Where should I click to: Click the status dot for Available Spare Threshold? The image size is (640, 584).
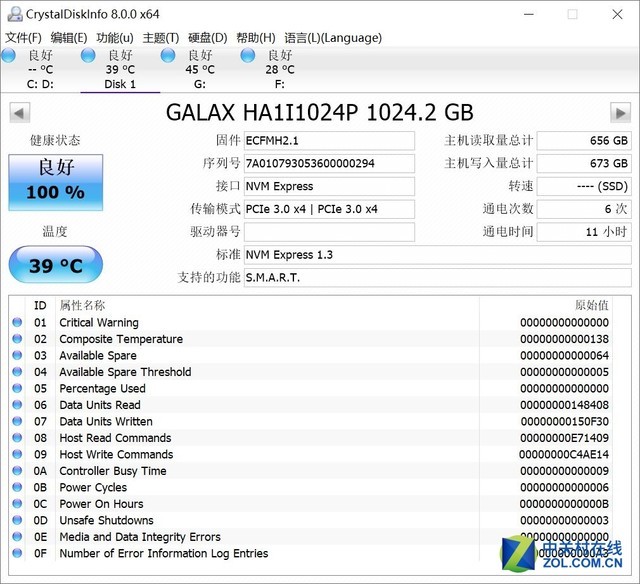pyautogui.click(x=17, y=371)
